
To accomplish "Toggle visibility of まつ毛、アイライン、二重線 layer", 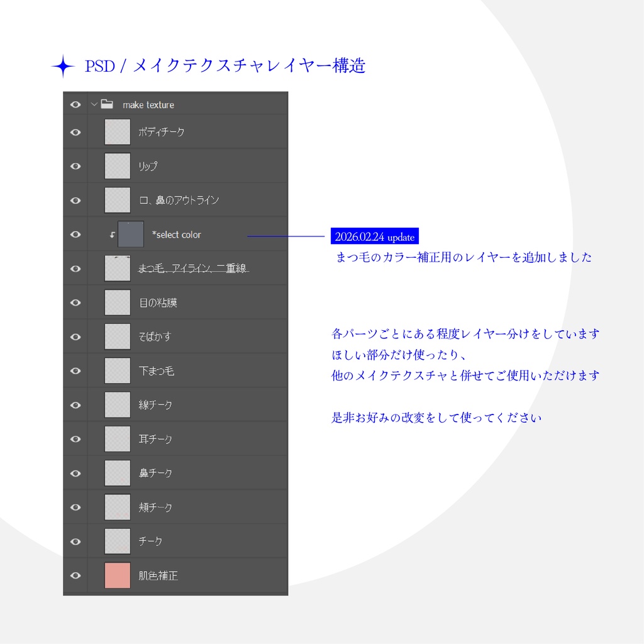I will (75, 269).
